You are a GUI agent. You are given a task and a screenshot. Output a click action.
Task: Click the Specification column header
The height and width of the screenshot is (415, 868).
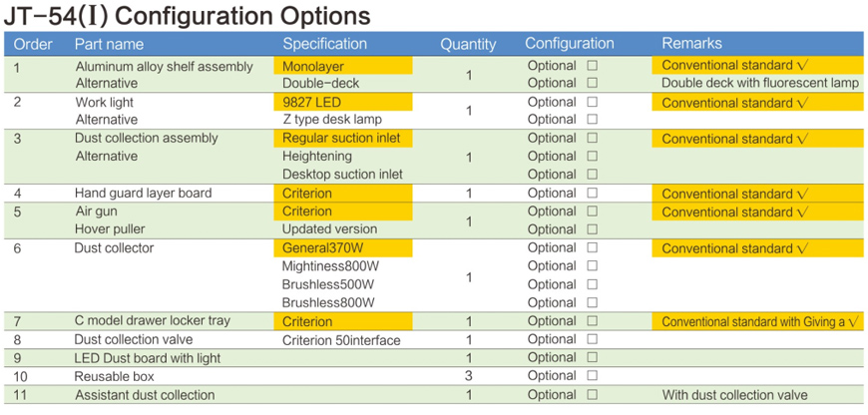coord(324,44)
